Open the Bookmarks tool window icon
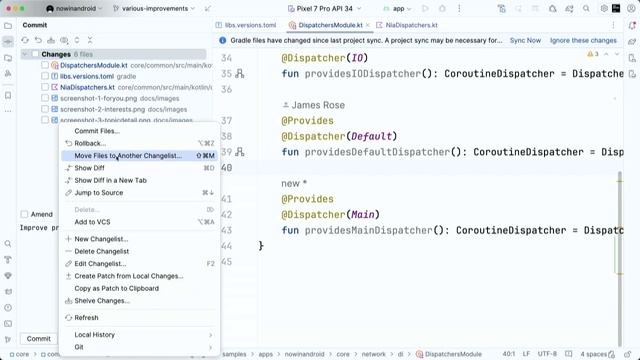 [8, 96]
